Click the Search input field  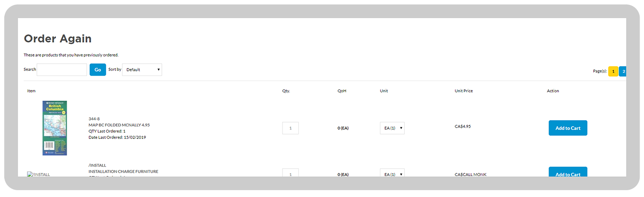[x=62, y=70]
